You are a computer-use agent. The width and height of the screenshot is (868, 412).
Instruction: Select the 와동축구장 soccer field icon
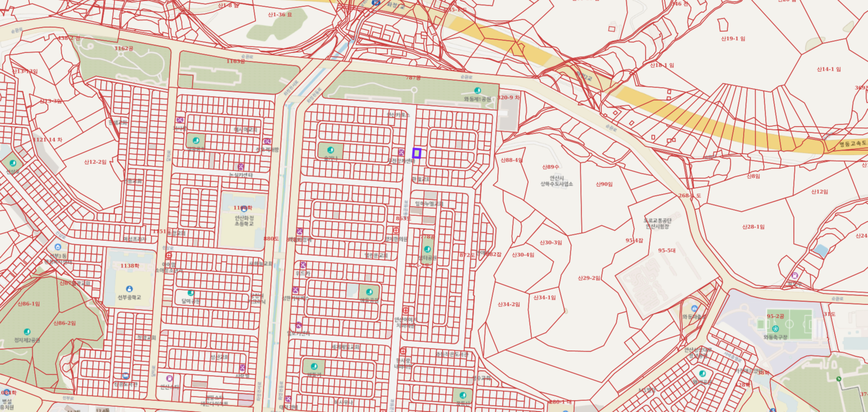click(775, 329)
